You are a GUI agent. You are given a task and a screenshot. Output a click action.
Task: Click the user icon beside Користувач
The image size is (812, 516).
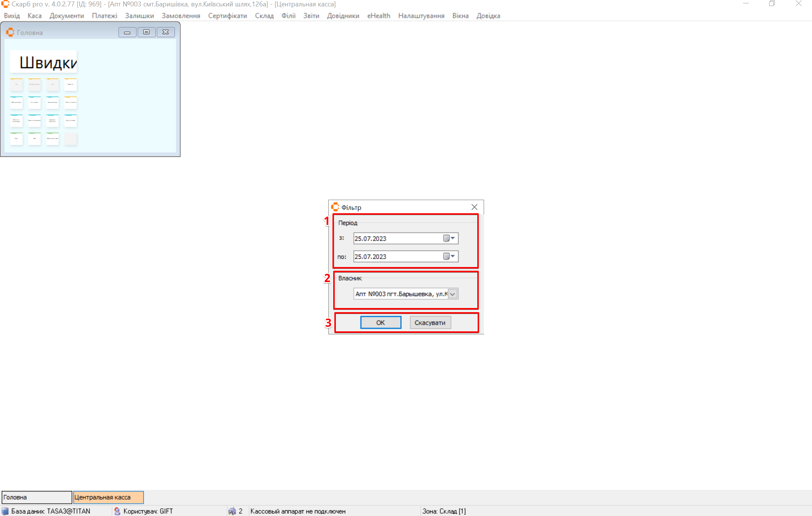point(117,511)
